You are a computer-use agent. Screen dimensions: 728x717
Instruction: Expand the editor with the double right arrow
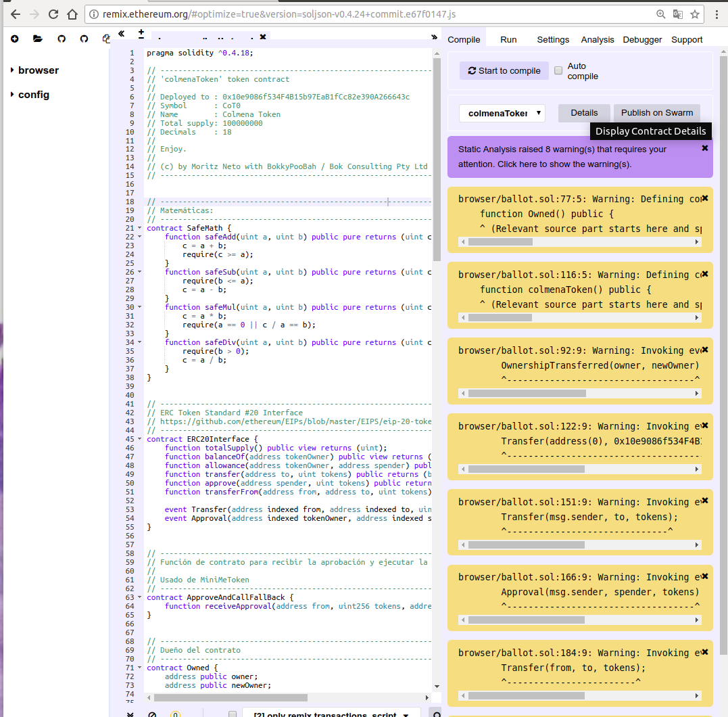point(434,37)
